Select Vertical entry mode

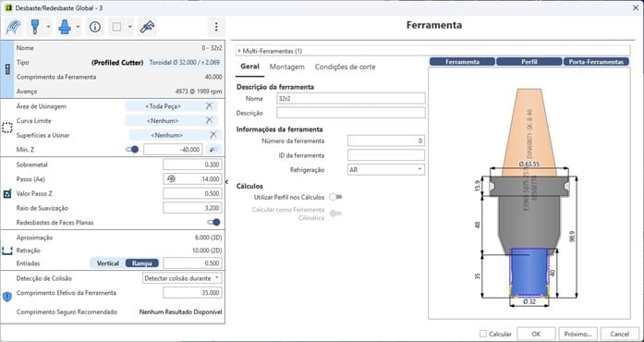pos(107,263)
